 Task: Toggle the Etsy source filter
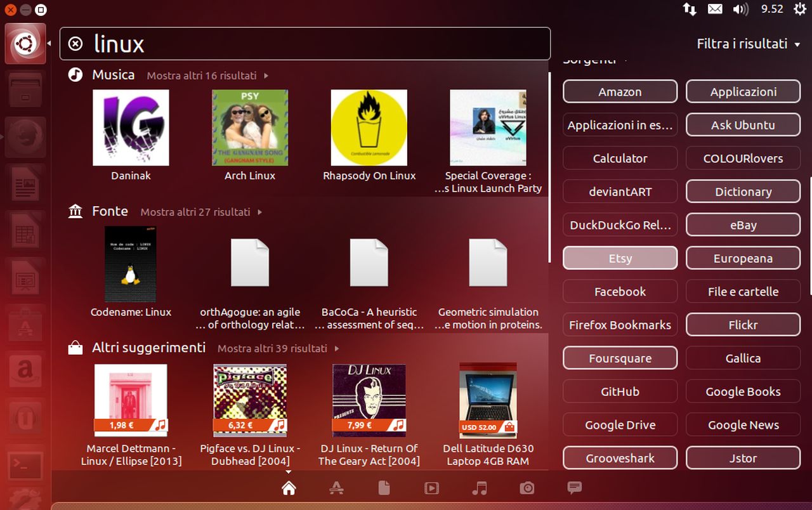click(620, 258)
